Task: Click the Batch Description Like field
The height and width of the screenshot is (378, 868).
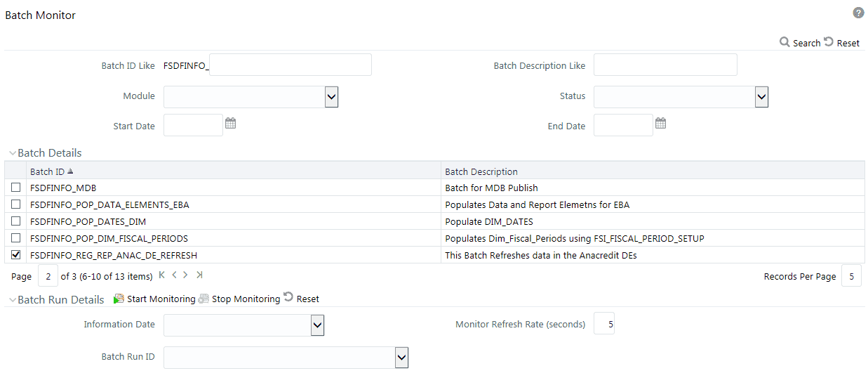Action: point(665,65)
